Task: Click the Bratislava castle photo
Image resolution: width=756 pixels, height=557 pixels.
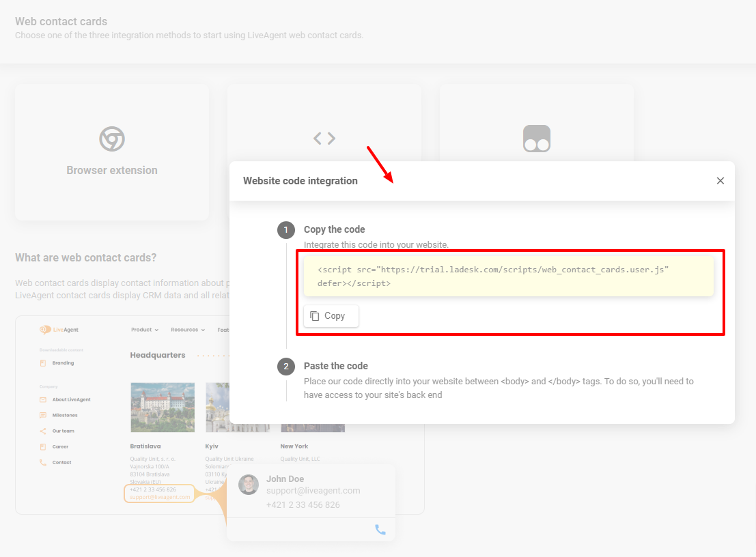Action: tap(163, 407)
